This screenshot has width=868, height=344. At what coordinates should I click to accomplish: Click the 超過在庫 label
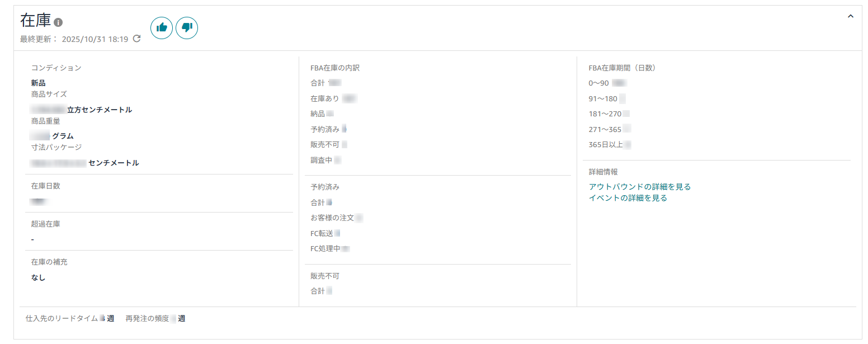[x=45, y=224]
